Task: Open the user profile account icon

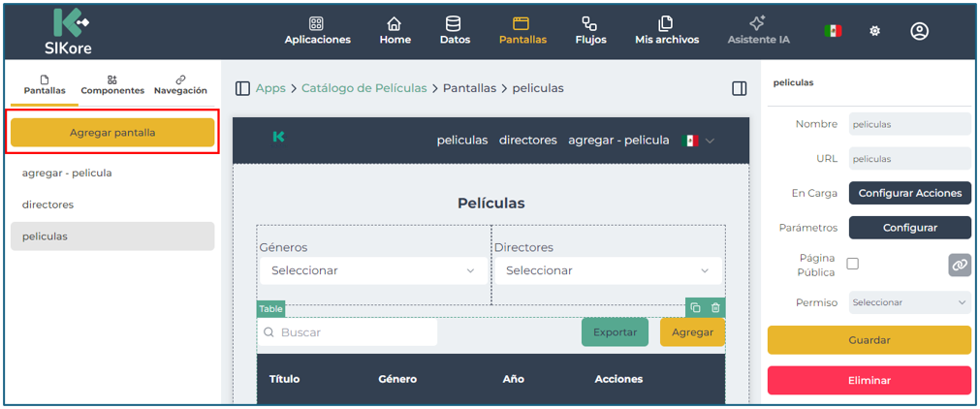Action: [x=919, y=31]
